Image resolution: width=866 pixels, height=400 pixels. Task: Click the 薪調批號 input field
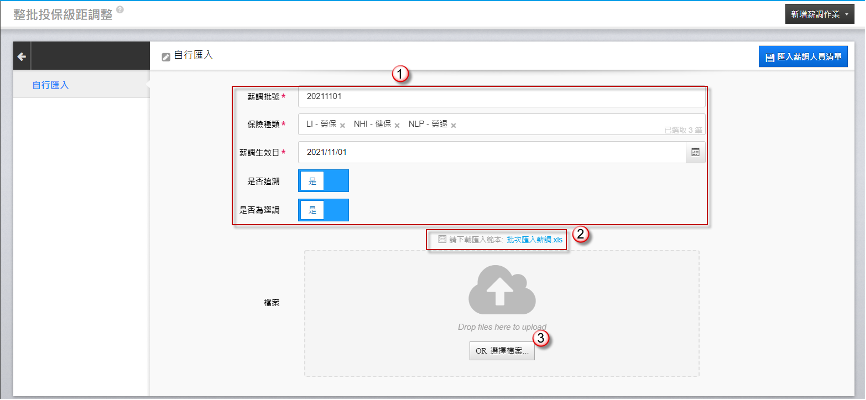click(x=500, y=97)
